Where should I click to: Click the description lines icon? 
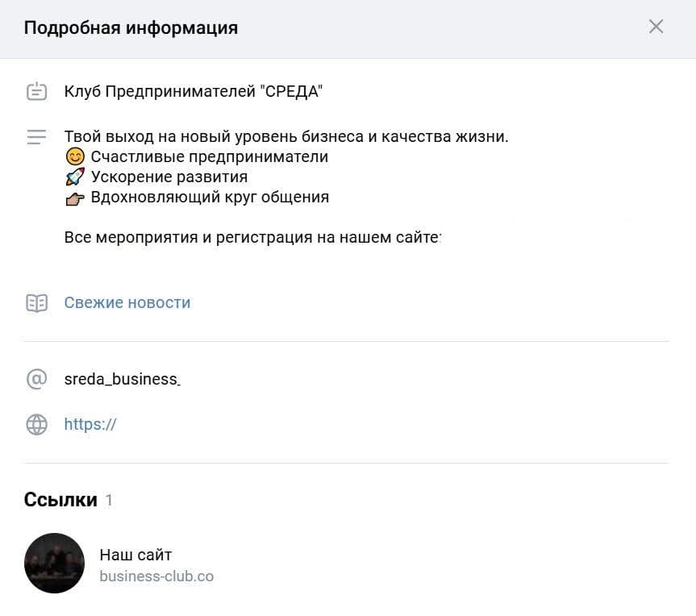(36, 137)
